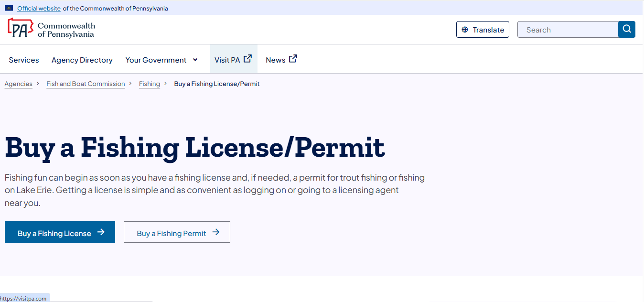Click the intro paragraph about fishing fun

(x=215, y=190)
